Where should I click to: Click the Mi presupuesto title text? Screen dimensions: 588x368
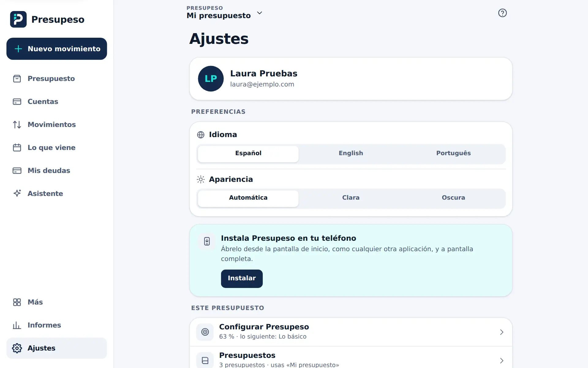pyautogui.click(x=219, y=16)
